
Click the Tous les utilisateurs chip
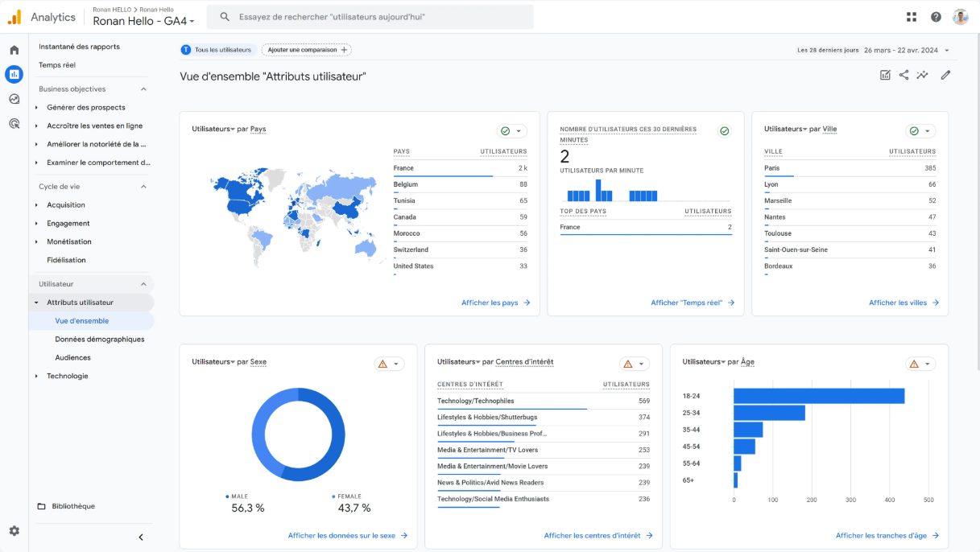217,50
